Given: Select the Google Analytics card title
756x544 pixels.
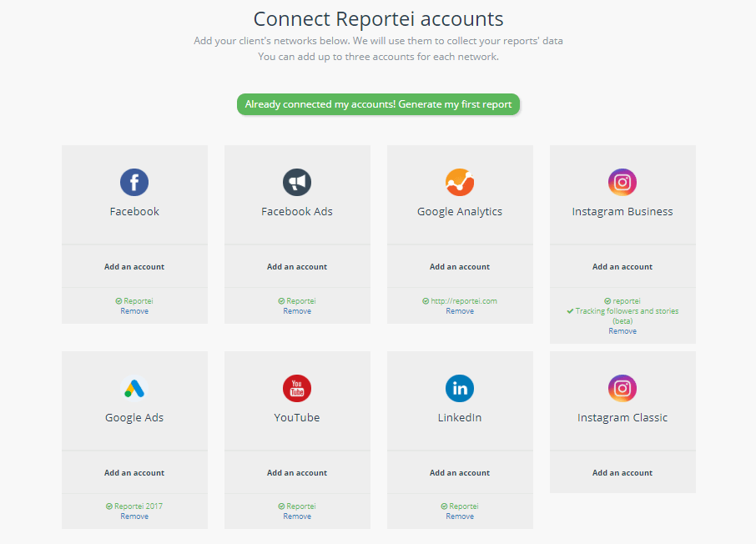Looking at the screenshot, I should tap(460, 212).
